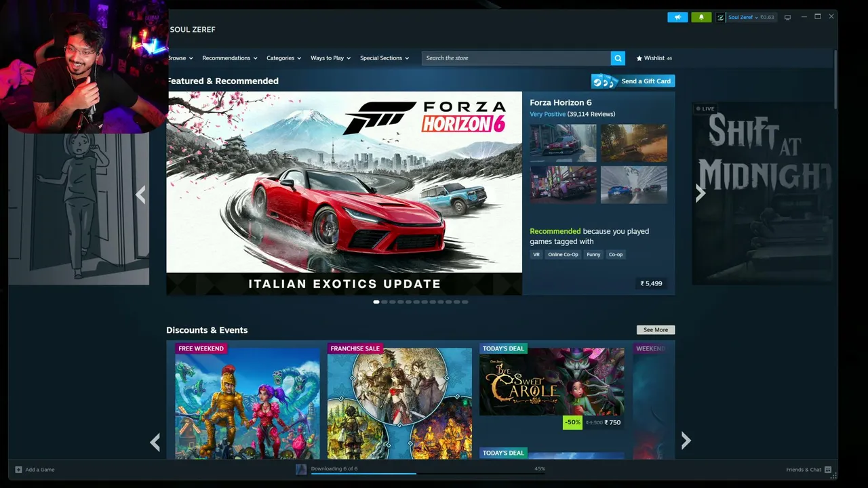Click the downloading game thumbnail icon
868x488 pixels.
[x=301, y=470]
